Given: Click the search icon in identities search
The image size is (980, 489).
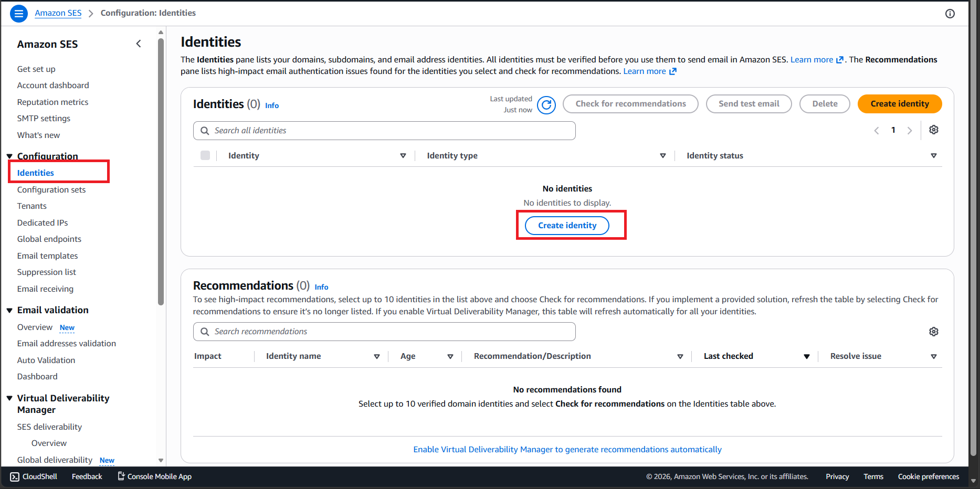Looking at the screenshot, I should point(204,131).
